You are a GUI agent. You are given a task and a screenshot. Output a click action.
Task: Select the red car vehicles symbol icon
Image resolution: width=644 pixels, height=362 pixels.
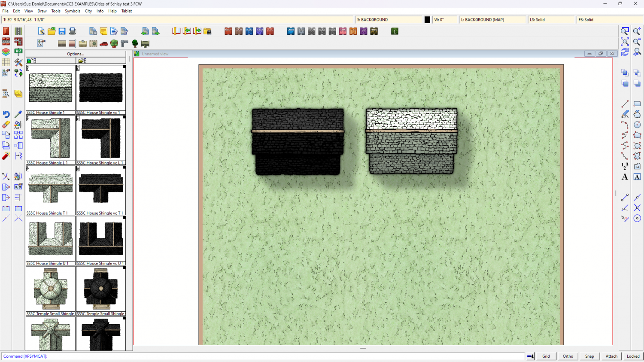pos(103,43)
